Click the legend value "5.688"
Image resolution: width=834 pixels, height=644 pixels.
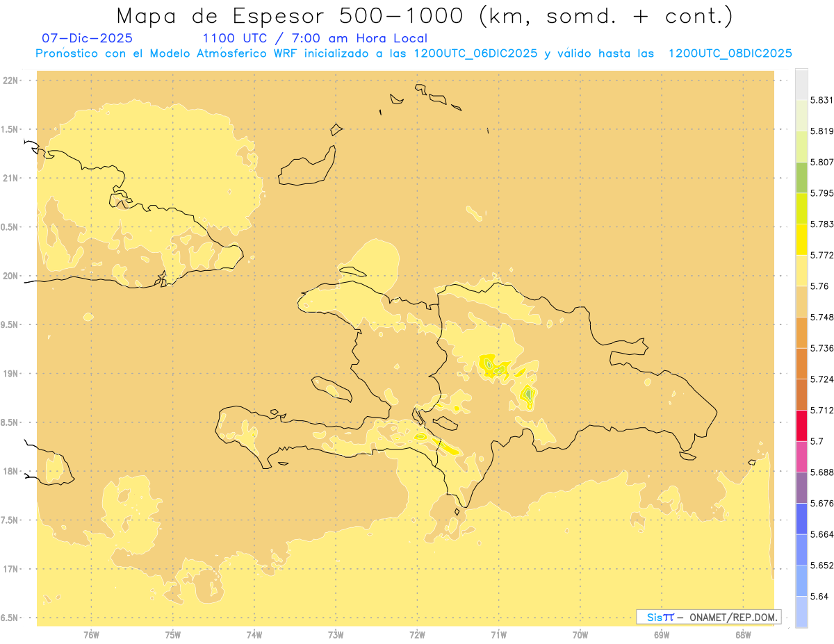point(821,472)
